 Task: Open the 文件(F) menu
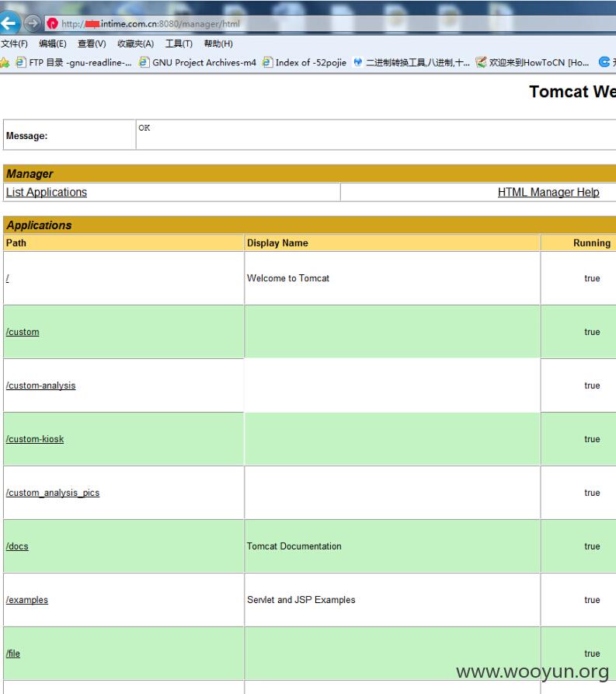click(x=14, y=44)
